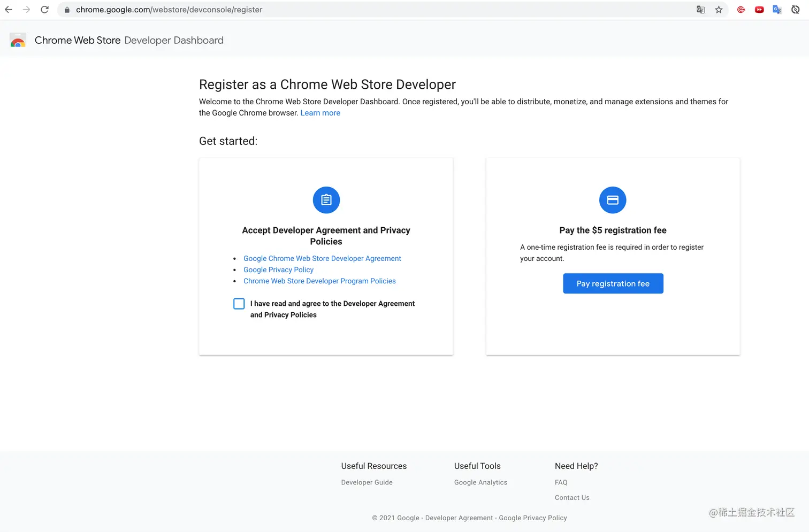Click the blue clipboard agreement icon

click(x=326, y=200)
